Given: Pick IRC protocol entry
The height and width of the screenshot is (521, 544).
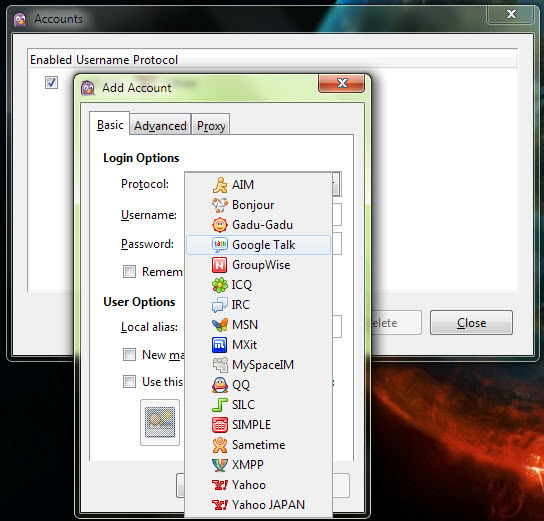Looking at the screenshot, I should point(258,305).
